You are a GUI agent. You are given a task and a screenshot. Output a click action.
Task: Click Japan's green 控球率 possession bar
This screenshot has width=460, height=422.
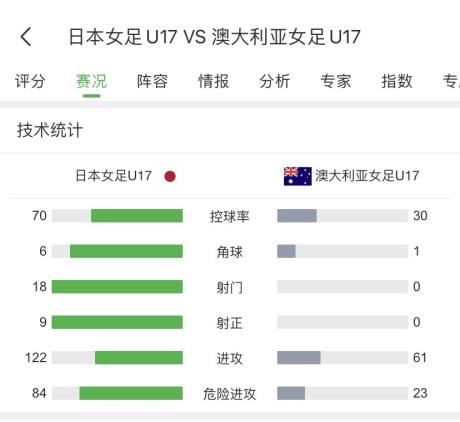tap(137, 216)
